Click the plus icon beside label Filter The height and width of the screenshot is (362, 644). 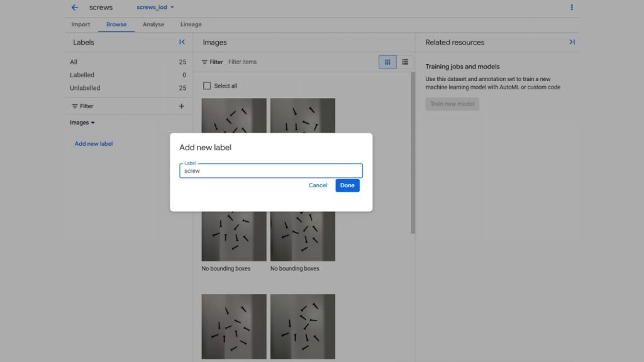click(182, 106)
